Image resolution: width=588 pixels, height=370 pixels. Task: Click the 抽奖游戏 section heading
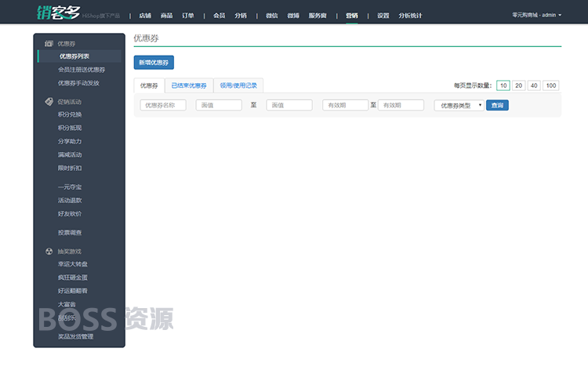(x=69, y=251)
